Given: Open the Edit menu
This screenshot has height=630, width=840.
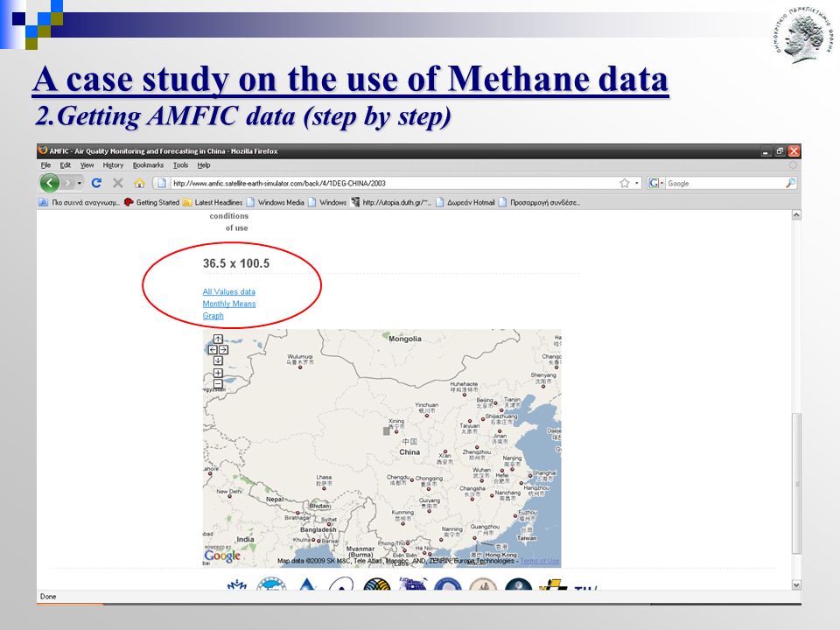Looking at the screenshot, I should 66,165.
